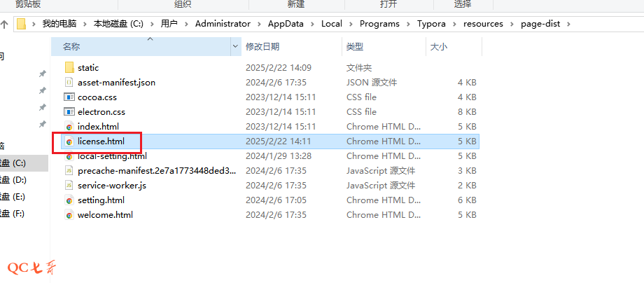Select local disk (C:) in navigation pane
Screen dimensions: 644x283
pyautogui.click(x=14, y=163)
